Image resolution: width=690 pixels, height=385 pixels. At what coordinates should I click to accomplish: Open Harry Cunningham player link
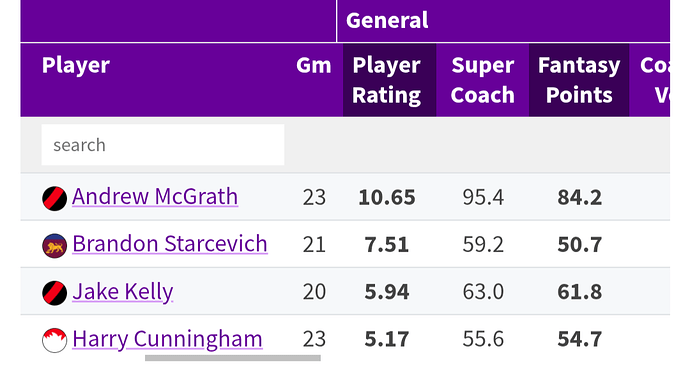pos(167,339)
